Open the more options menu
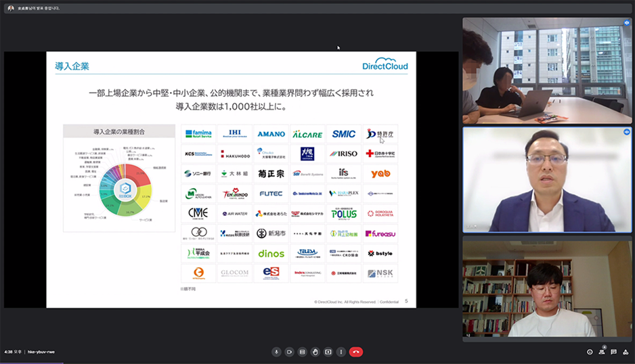The image size is (635, 364). coord(341,352)
